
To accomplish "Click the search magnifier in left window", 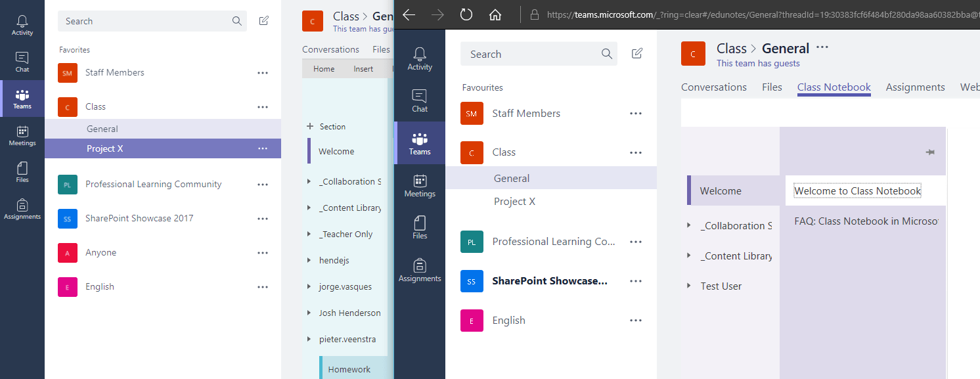I will (x=237, y=21).
